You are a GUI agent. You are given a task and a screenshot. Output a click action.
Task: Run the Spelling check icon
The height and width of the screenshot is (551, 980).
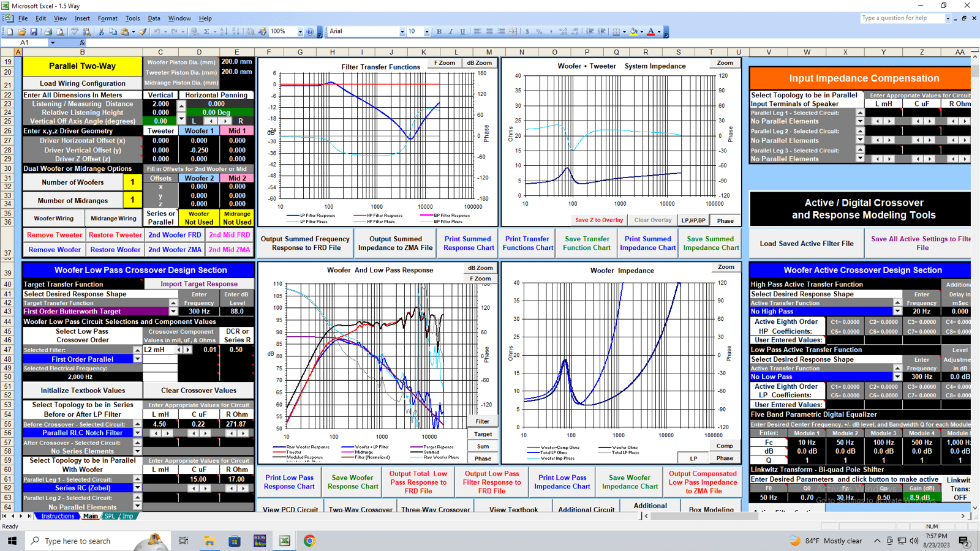(x=75, y=31)
